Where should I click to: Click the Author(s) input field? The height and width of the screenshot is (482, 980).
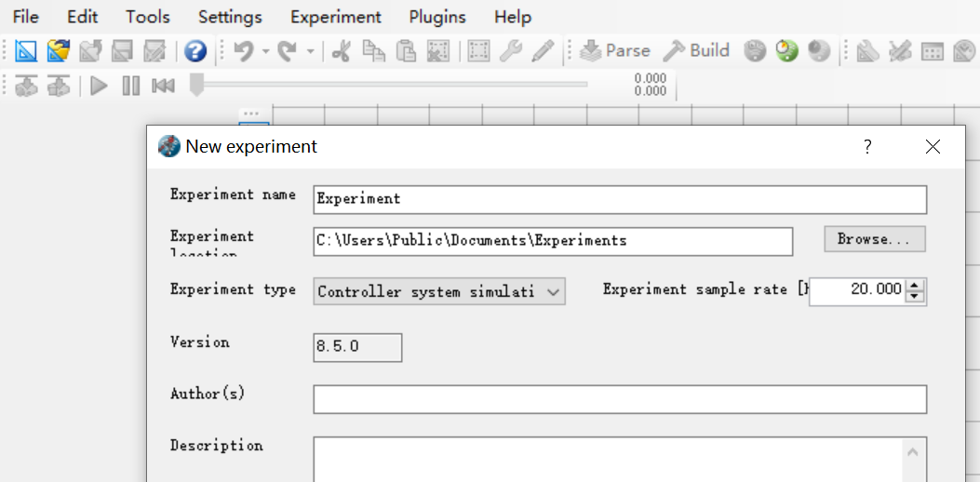[x=620, y=399]
